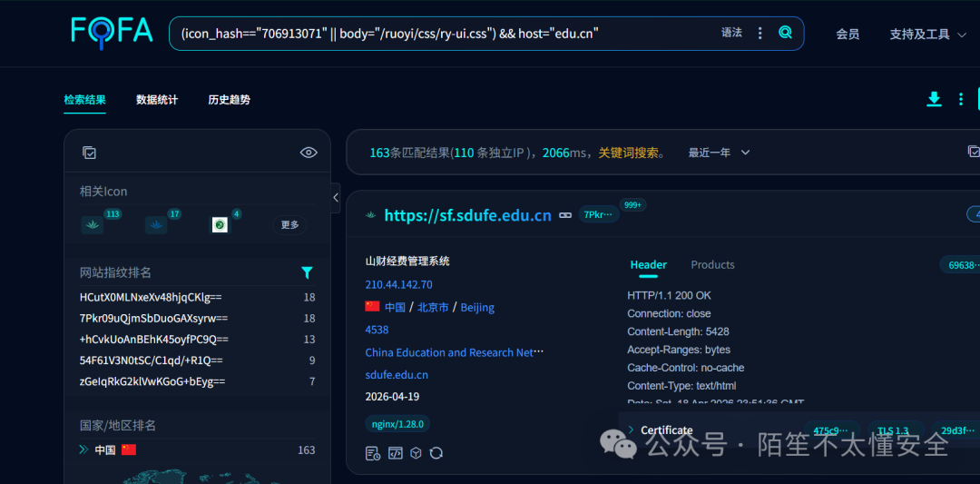
Task: Select fingerprint 7Pkr09uQjmSbDuoGAXsyrw==
Action: [x=153, y=319]
